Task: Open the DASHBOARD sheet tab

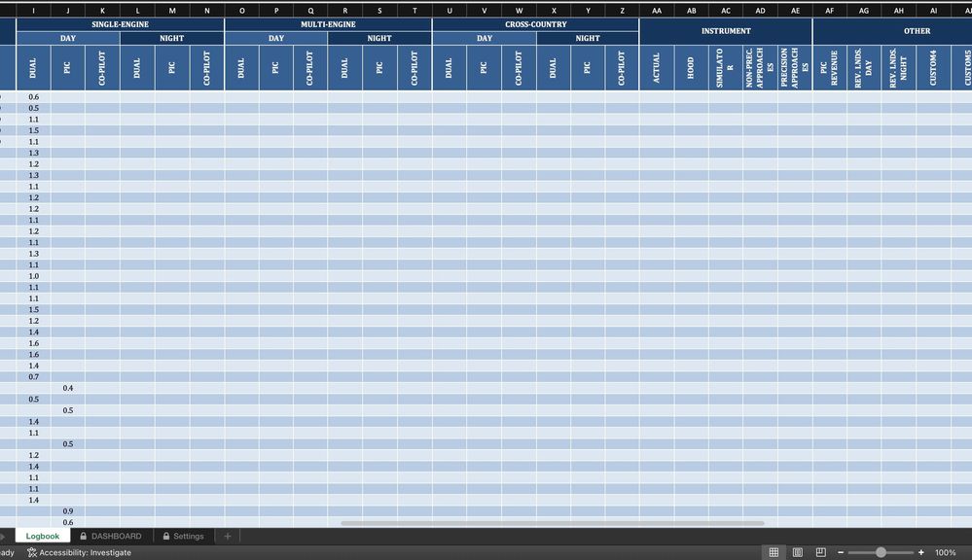Action: 110,536
